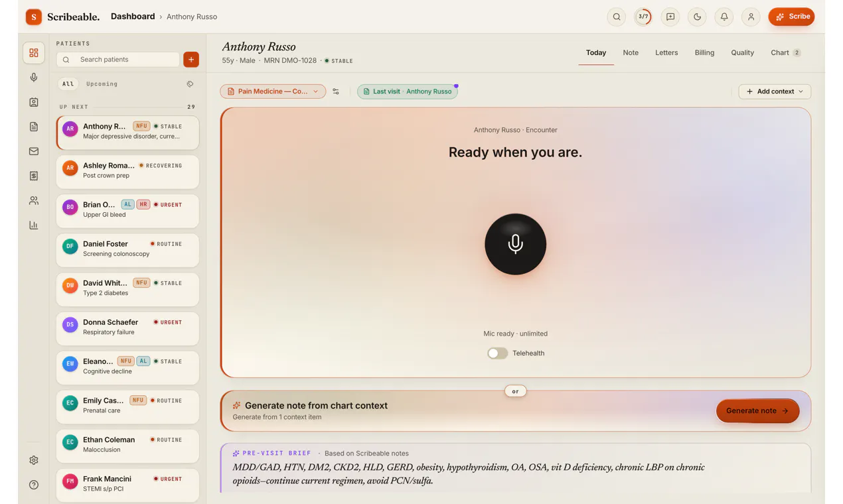Toggle dark mode with the moon icon
The image size is (843, 504).
click(x=697, y=17)
